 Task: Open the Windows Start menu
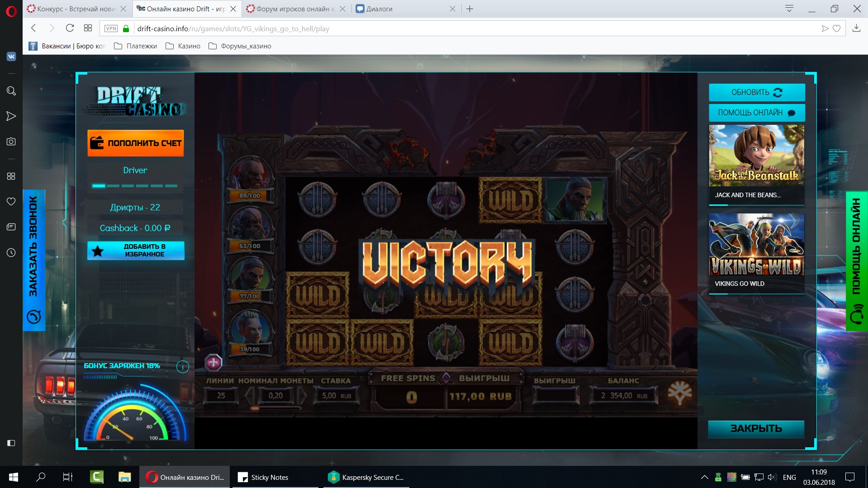click(14, 477)
